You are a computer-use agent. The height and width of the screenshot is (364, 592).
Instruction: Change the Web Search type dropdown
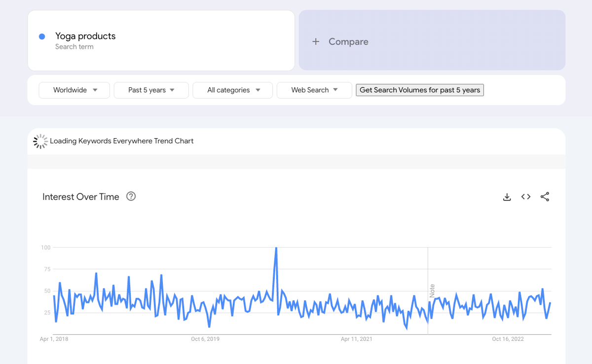pos(314,90)
